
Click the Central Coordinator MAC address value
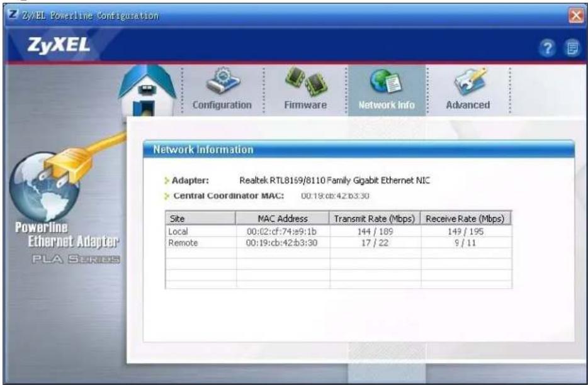coord(336,196)
